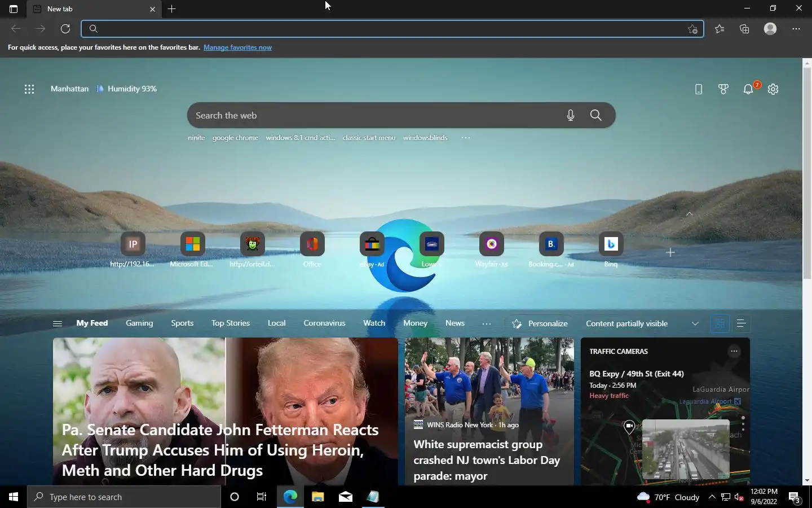
Task: Open the Wayfair ad quick link
Action: coord(491,249)
